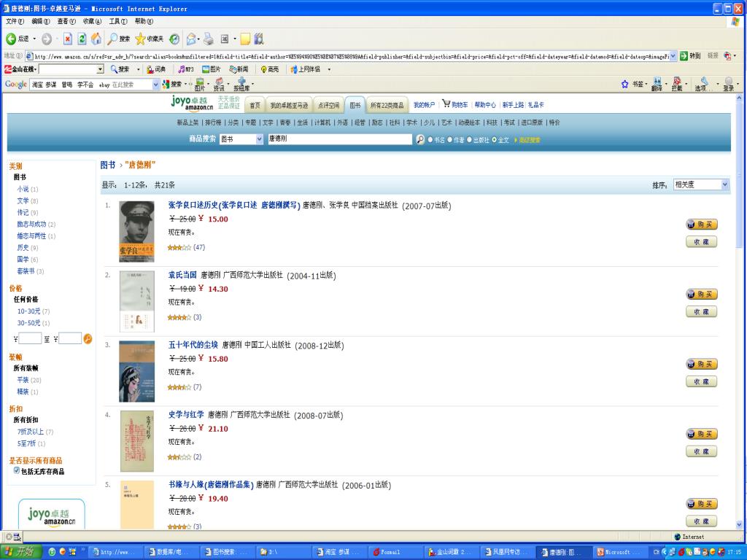
Task: Open the 工具 menu
Action: point(117,21)
